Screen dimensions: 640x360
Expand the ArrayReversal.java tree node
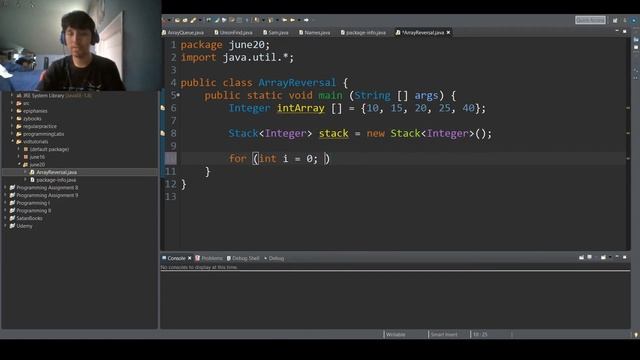point(26,172)
